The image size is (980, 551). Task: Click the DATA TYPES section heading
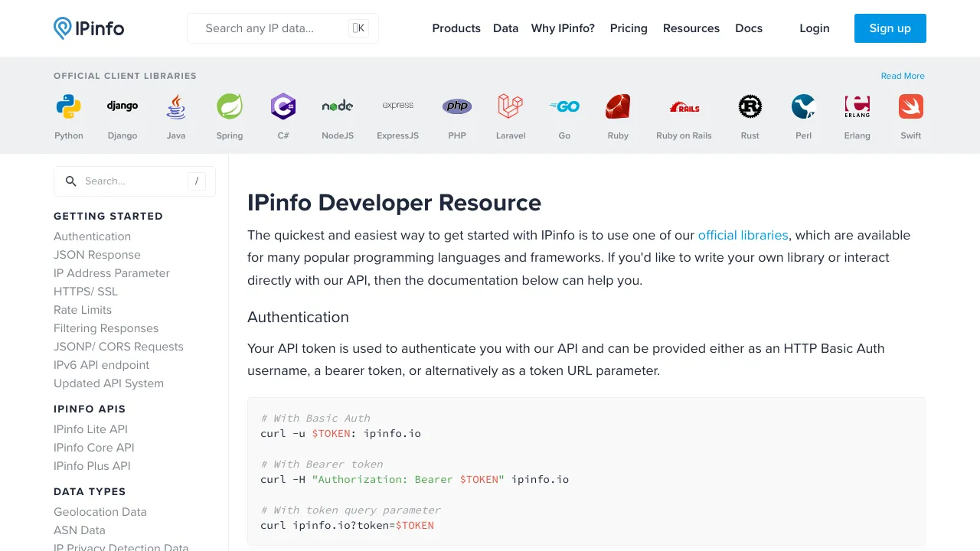click(90, 492)
